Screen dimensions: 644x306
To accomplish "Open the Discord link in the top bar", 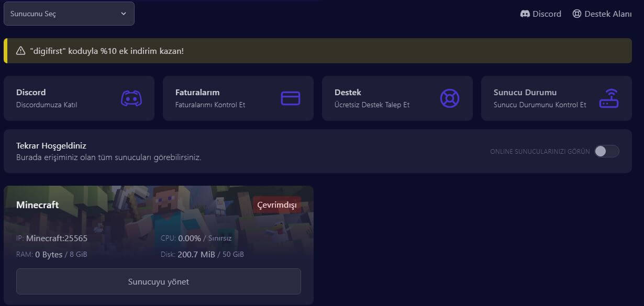I will click(541, 14).
